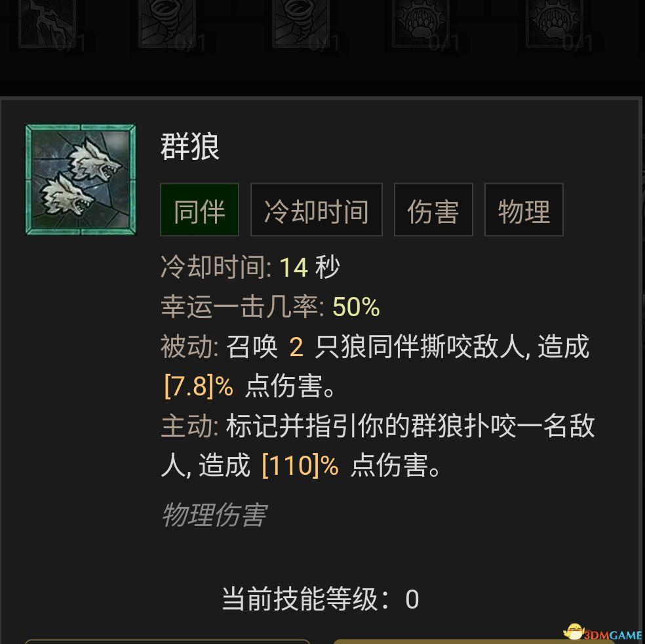Click the 50% lucky hit chance value
The image size is (645, 644).
(x=356, y=307)
